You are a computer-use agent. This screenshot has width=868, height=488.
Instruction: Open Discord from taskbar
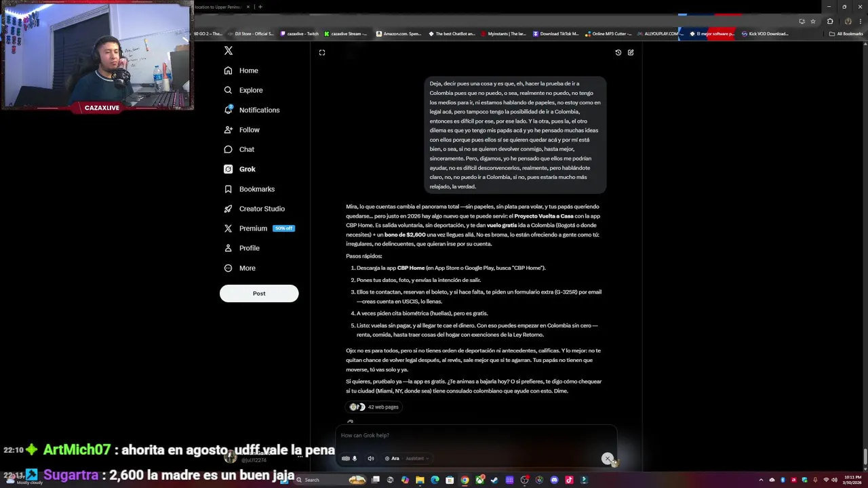click(554, 480)
